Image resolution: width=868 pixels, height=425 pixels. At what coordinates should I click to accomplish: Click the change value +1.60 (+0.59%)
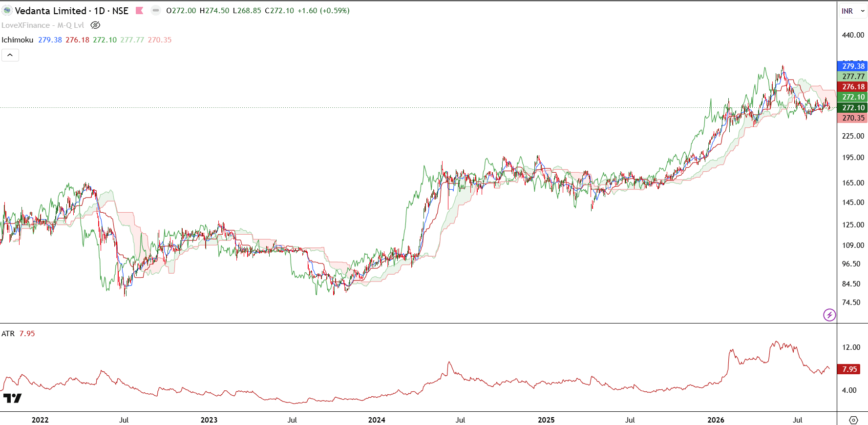pos(324,11)
